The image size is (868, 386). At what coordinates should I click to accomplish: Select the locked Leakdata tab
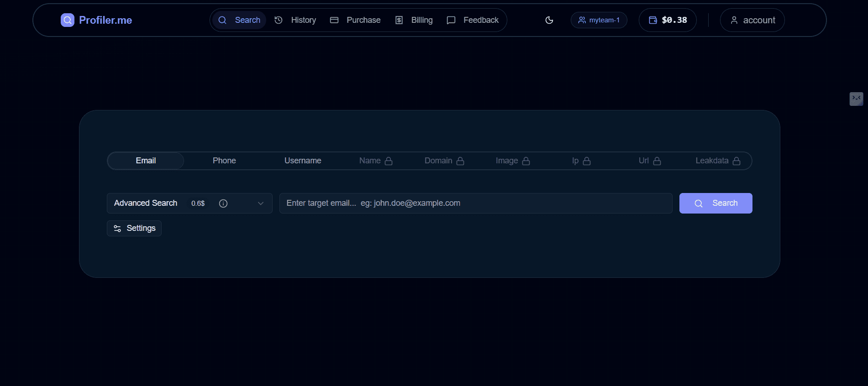(x=718, y=161)
